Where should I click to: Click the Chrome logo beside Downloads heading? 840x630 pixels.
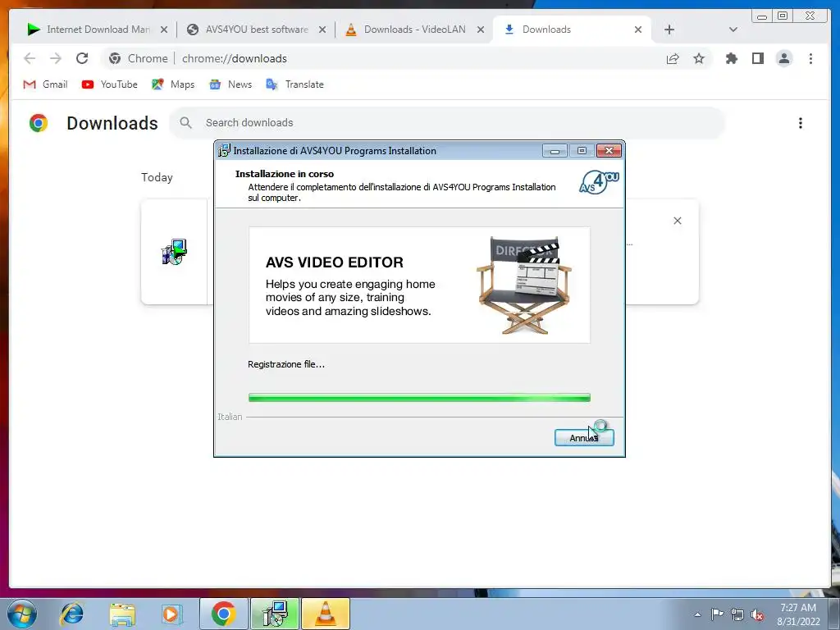pyautogui.click(x=38, y=123)
